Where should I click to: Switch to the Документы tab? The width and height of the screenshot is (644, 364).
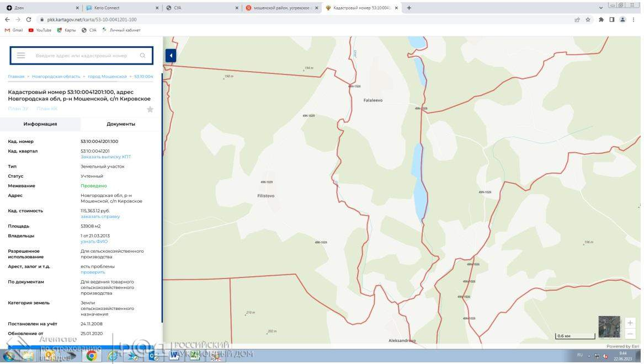pos(121,124)
